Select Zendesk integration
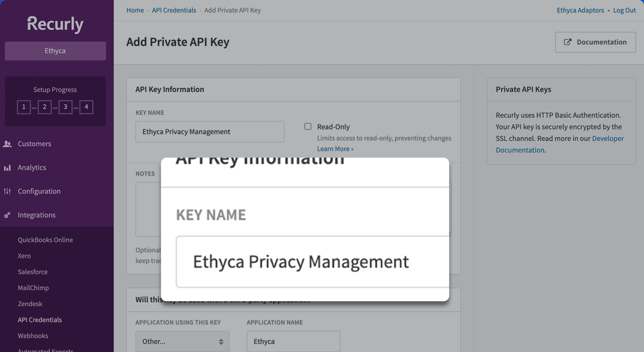 click(x=30, y=304)
